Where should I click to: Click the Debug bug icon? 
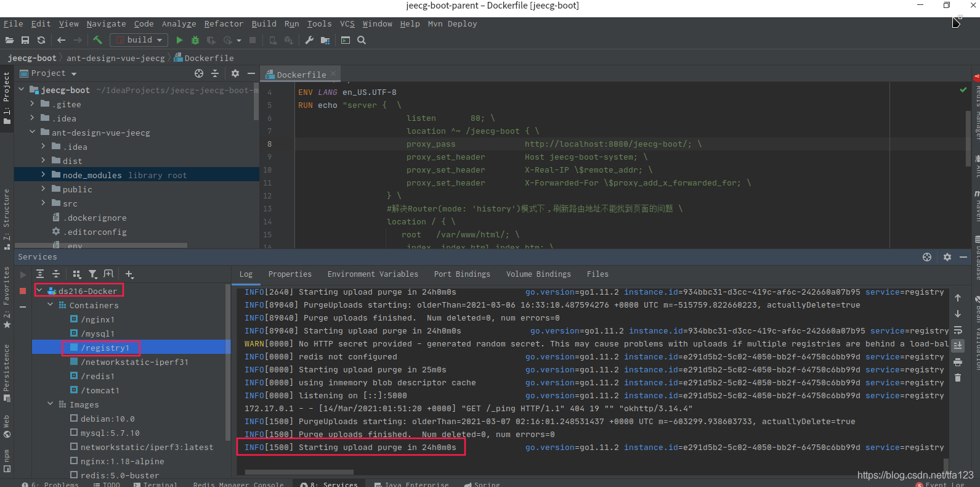click(x=195, y=40)
